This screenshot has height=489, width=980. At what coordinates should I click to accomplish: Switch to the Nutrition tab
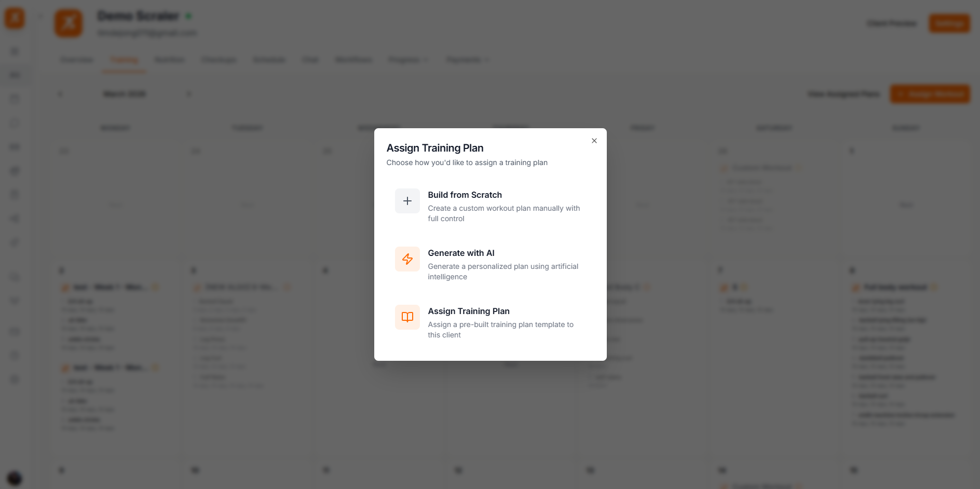(x=169, y=59)
